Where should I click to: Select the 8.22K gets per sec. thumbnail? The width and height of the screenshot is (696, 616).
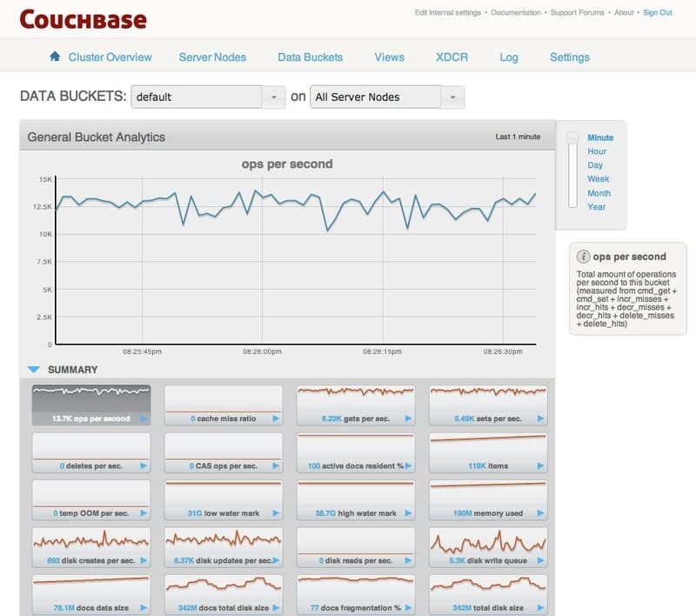[x=356, y=405]
